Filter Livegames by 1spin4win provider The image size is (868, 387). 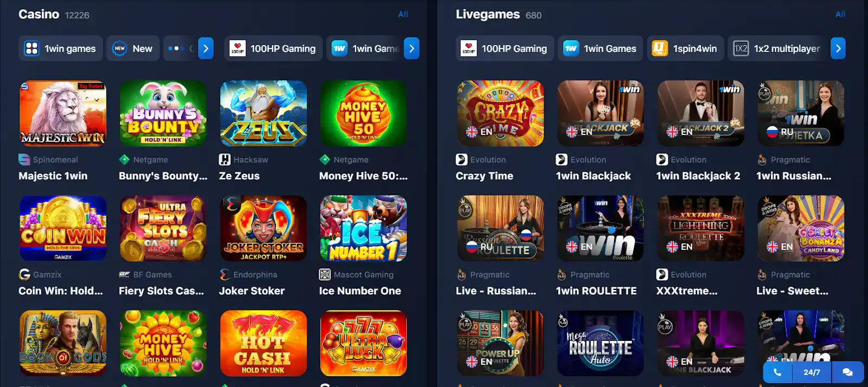tap(685, 48)
